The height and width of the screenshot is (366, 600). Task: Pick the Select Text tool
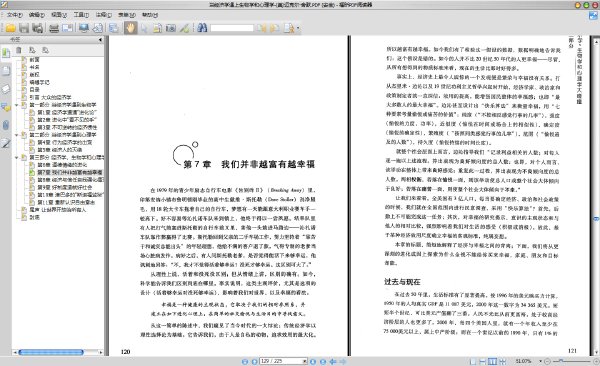(157, 28)
